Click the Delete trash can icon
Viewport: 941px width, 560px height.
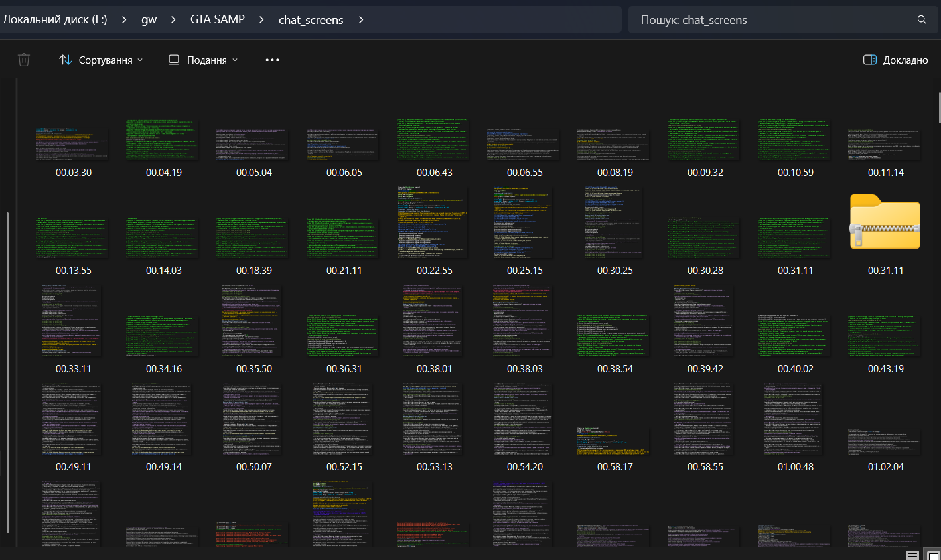coord(24,60)
